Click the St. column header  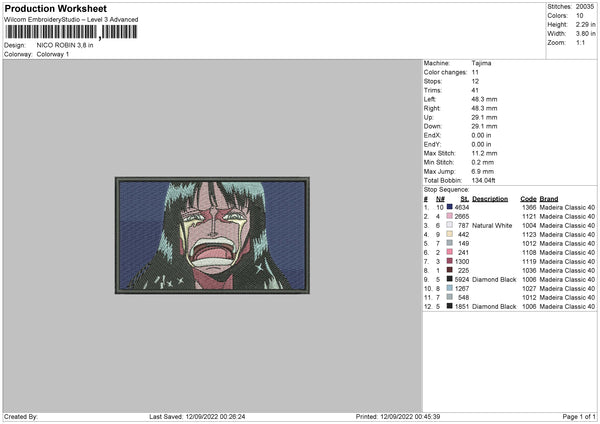[x=465, y=199]
